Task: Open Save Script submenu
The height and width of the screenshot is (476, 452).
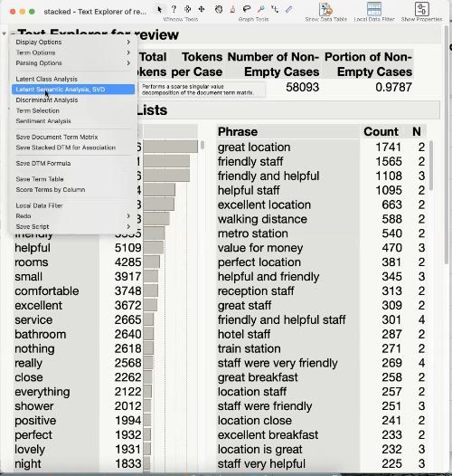Action: (73, 226)
